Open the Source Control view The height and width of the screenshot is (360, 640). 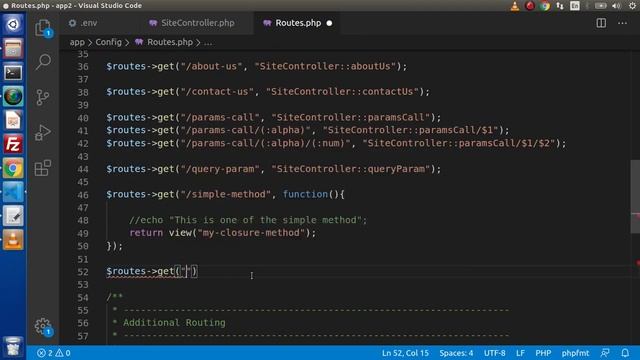43,98
